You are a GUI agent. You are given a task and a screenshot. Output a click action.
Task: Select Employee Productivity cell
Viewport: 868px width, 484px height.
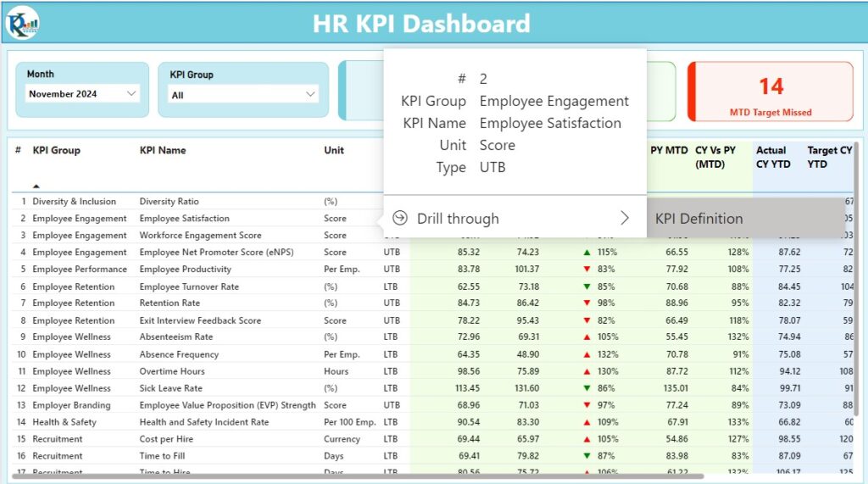[186, 270]
